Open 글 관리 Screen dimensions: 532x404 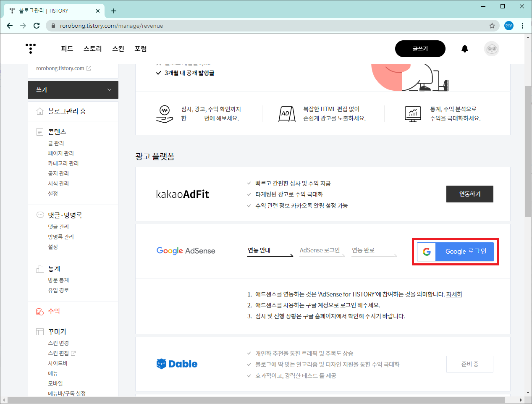click(56, 143)
